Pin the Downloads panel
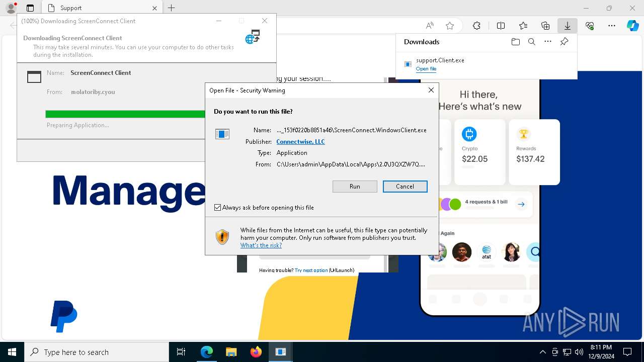The height and width of the screenshot is (362, 644). (564, 42)
